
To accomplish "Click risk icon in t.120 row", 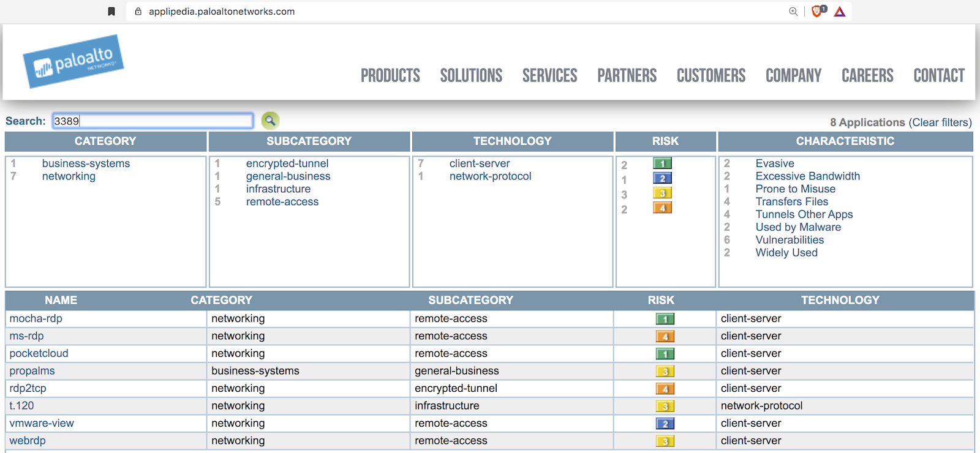I will click(665, 406).
